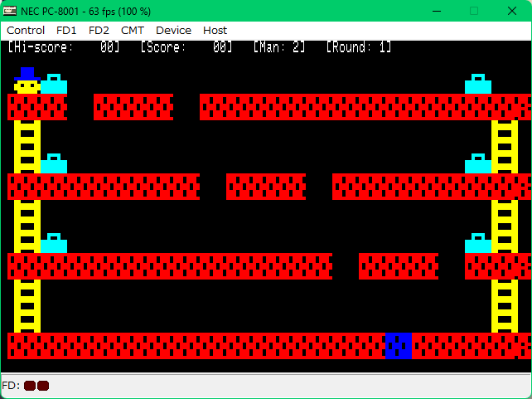Open the FD1 drive menu
This screenshot has width=532, height=399.
tap(67, 30)
